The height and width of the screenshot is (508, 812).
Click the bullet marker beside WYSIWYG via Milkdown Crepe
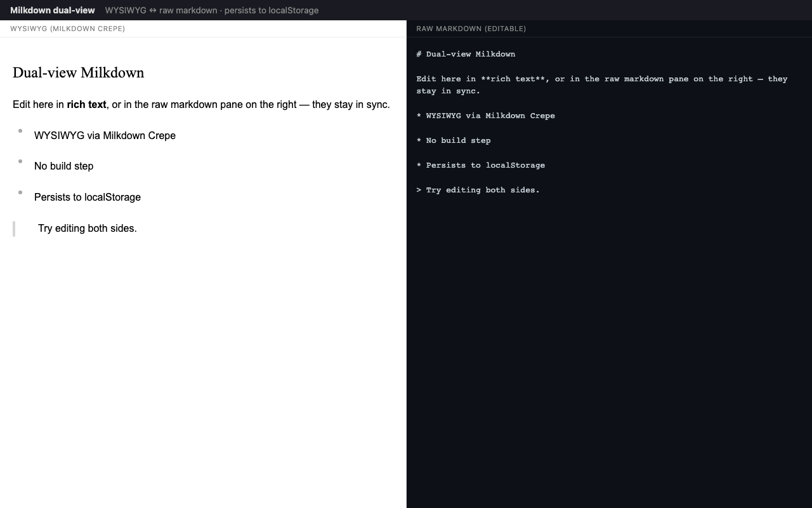tap(20, 131)
